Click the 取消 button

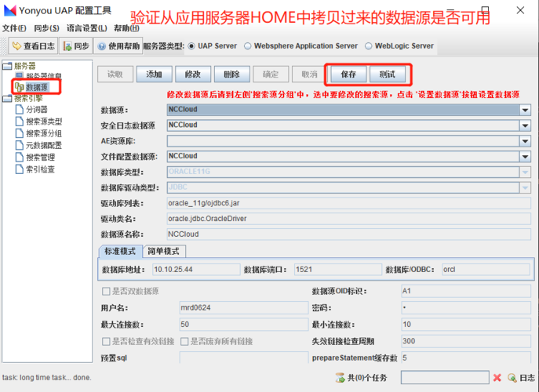pyautogui.click(x=310, y=74)
